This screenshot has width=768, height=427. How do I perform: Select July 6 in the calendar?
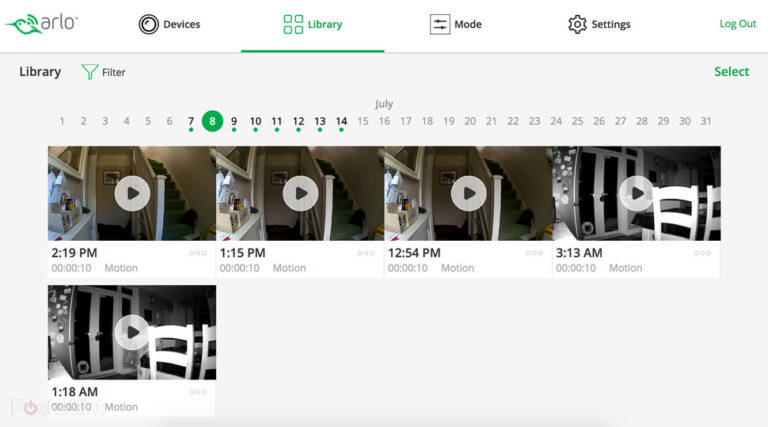(169, 121)
